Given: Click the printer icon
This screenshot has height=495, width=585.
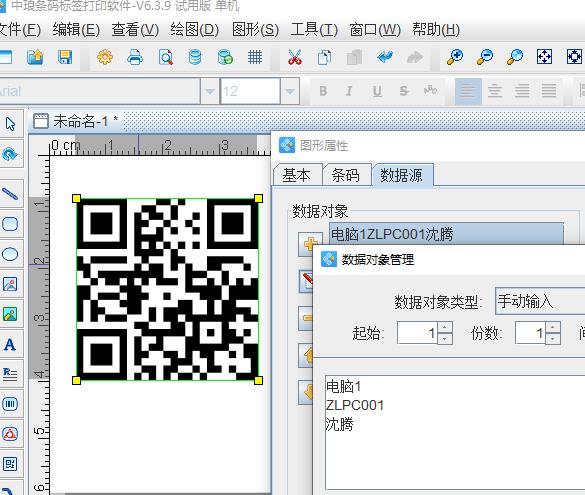Looking at the screenshot, I should tap(135, 57).
